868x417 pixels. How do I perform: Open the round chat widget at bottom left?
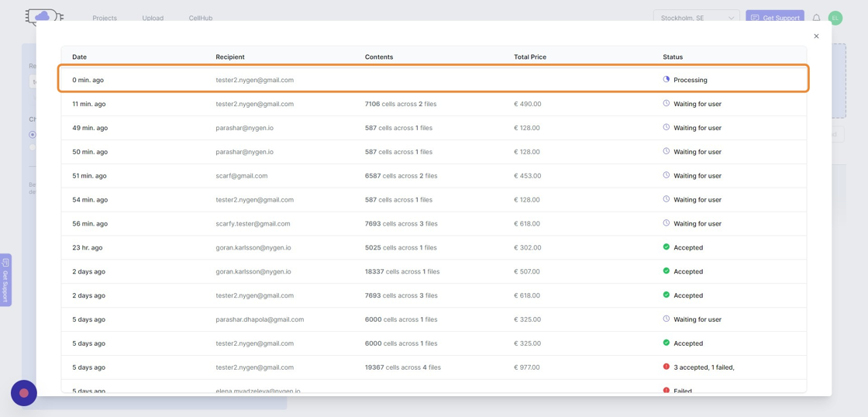tap(24, 393)
